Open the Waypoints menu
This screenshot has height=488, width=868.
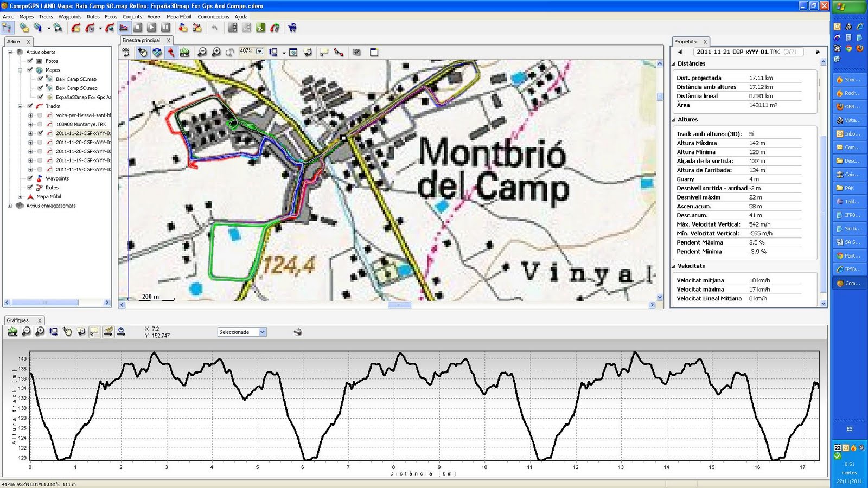(70, 17)
